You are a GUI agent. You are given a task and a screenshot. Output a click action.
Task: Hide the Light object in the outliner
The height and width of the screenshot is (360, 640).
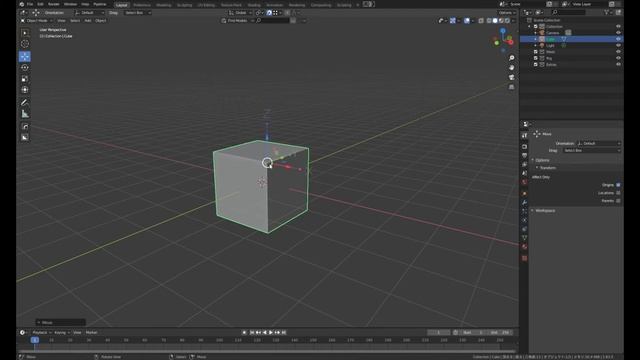click(618, 45)
